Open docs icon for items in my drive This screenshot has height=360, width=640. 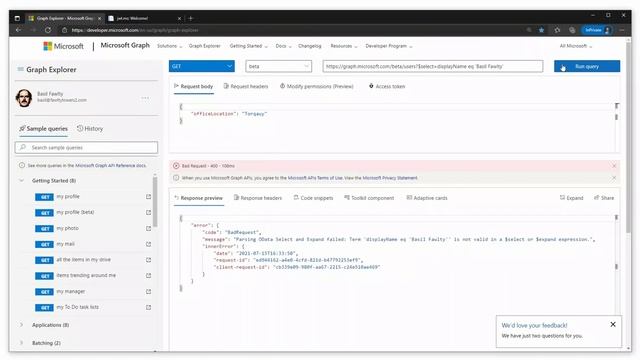click(149, 260)
